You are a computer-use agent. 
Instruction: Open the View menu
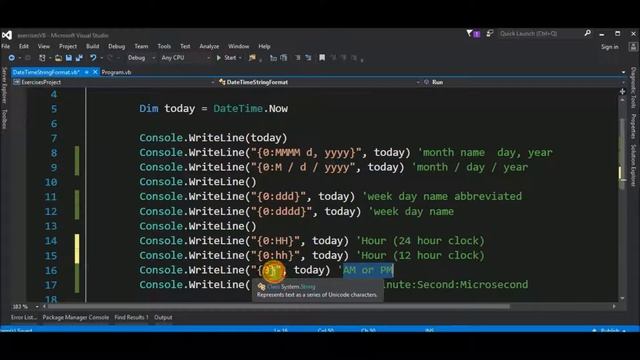(44, 47)
